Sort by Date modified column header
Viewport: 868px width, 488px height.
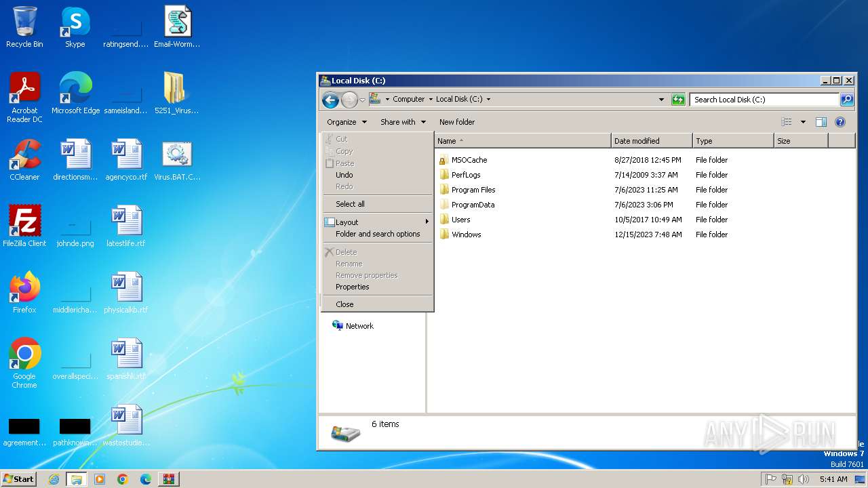tap(652, 141)
